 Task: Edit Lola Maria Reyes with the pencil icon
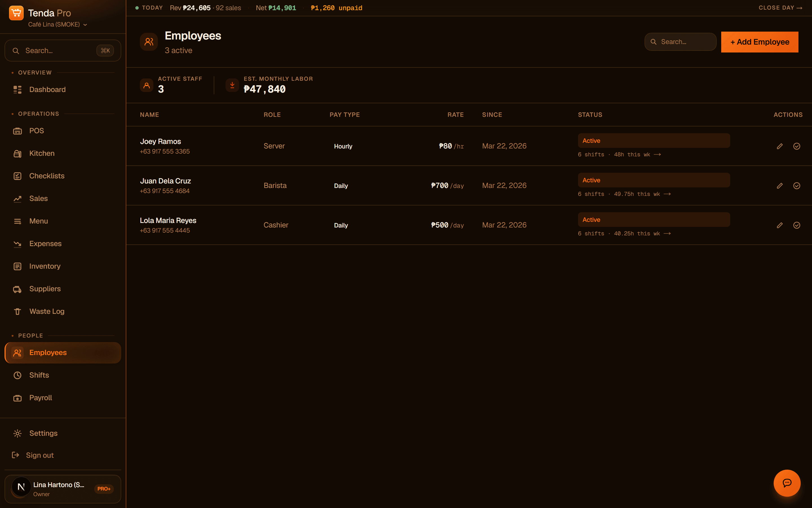780,225
